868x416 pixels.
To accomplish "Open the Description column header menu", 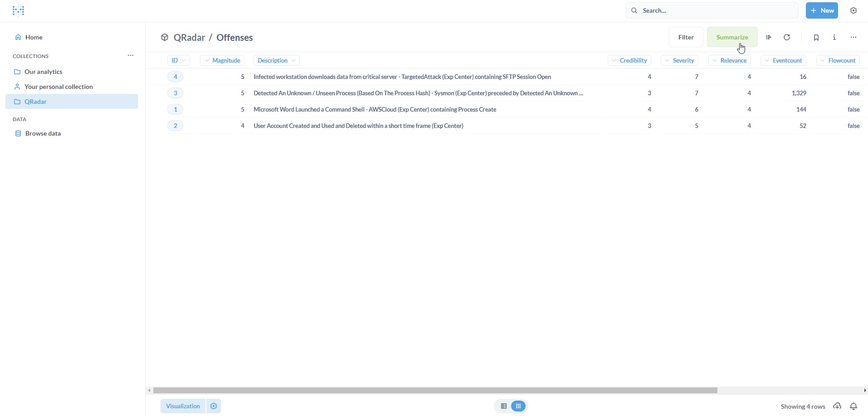I will (x=277, y=60).
